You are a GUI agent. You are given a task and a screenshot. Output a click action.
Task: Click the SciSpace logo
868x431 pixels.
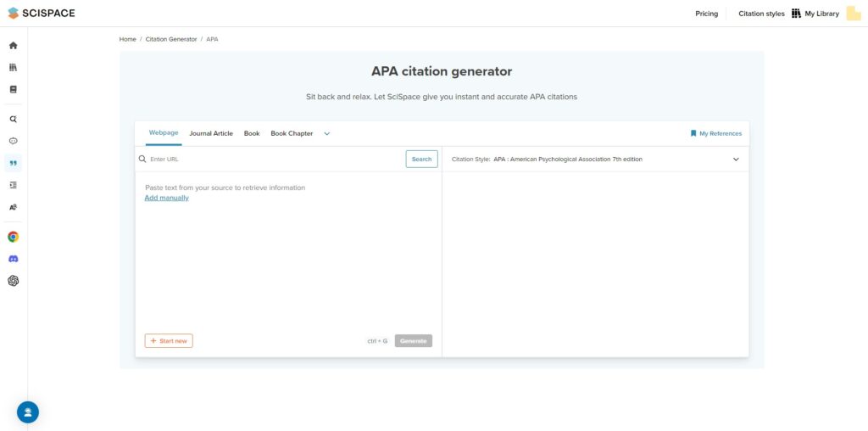pos(42,13)
